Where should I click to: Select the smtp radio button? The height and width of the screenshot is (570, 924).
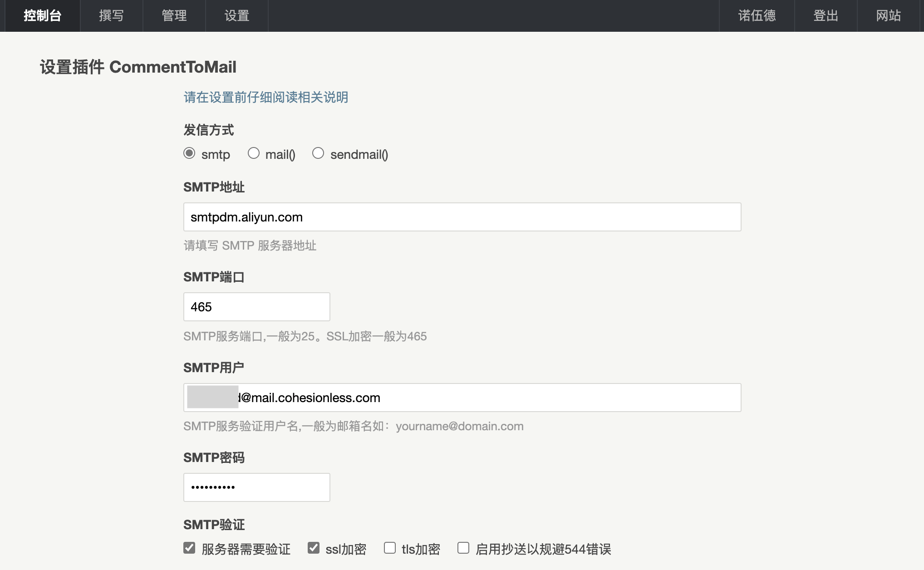point(189,153)
